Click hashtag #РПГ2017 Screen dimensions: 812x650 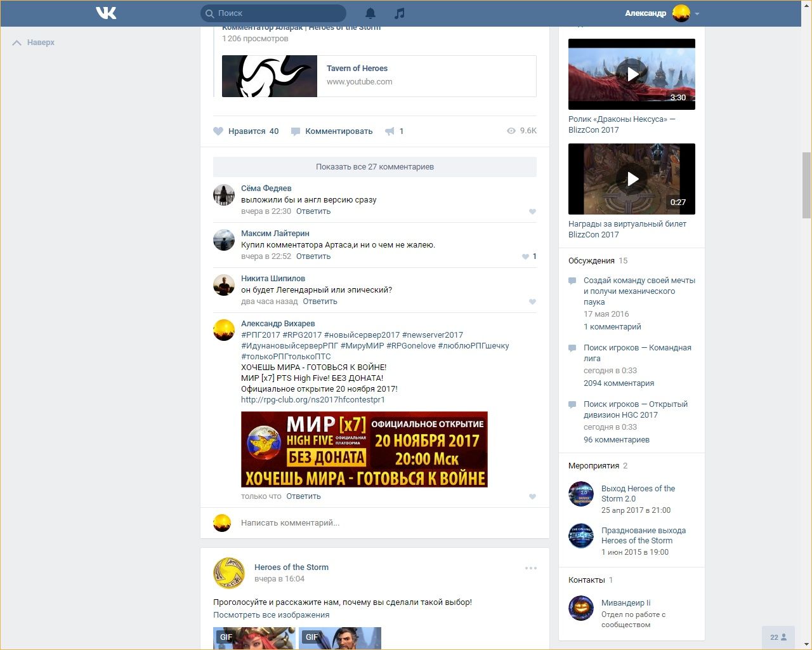pos(261,335)
